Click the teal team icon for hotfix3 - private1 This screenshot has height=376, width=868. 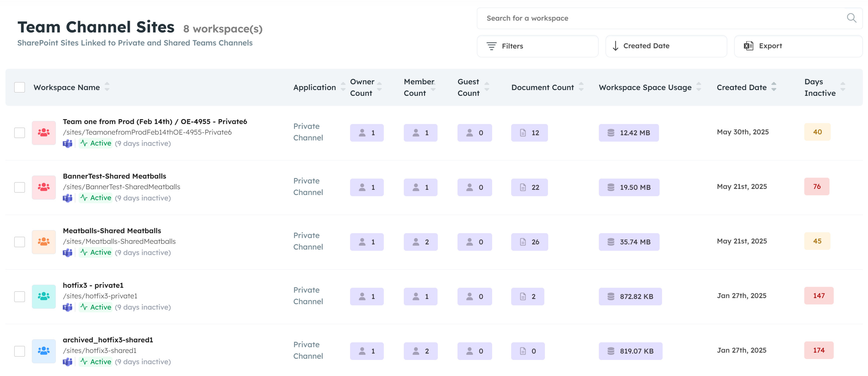pyautogui.click(x=44, y=297)
